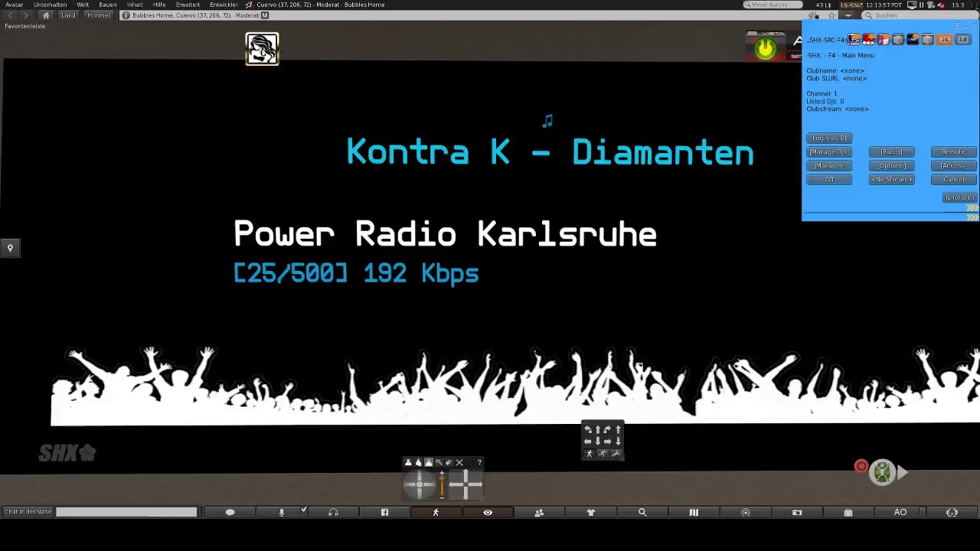Click the [Manager] button
The image size is (980, 551).
(x=829, y=165)
